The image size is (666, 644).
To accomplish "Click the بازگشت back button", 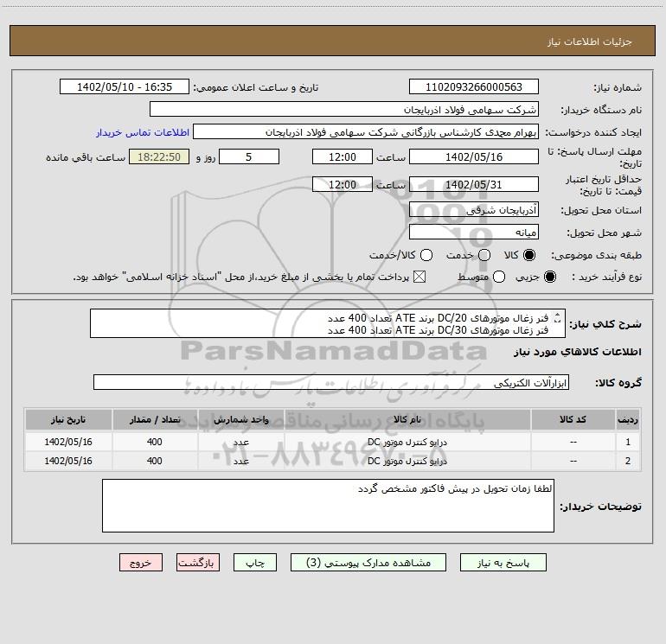I will 198,563.
